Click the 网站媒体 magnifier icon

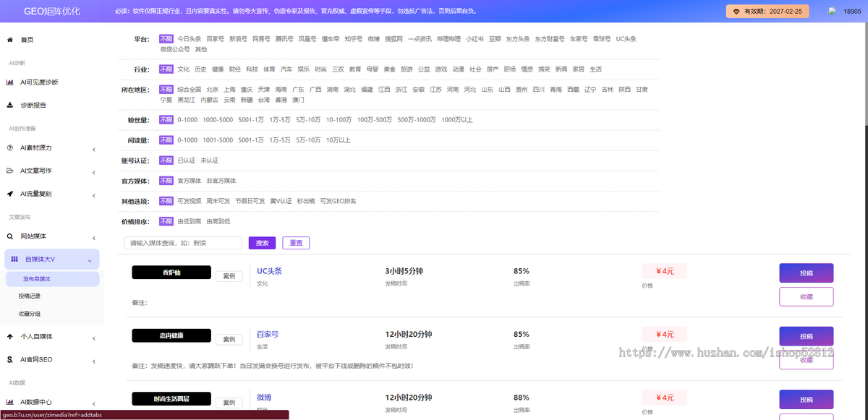(9, 236)
